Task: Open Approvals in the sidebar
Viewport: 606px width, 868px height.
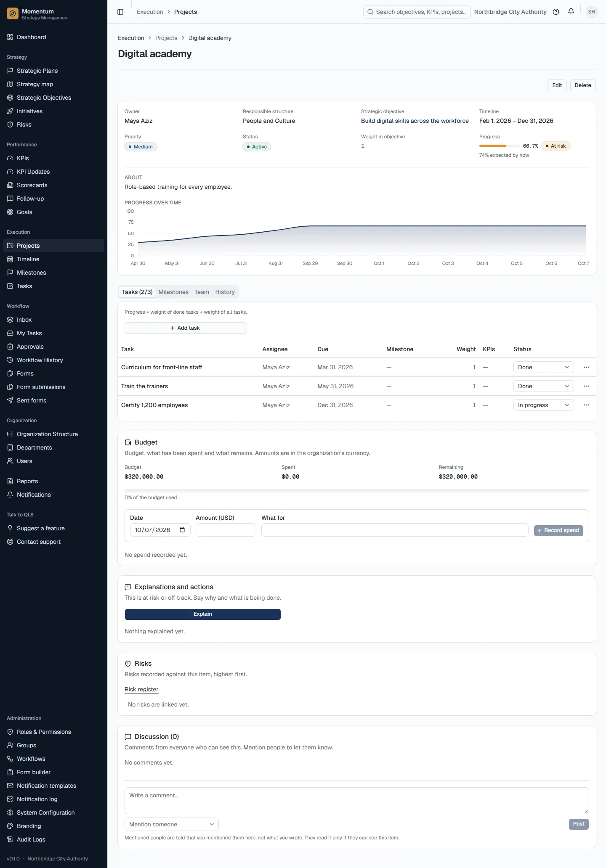Action: (53, 347)
